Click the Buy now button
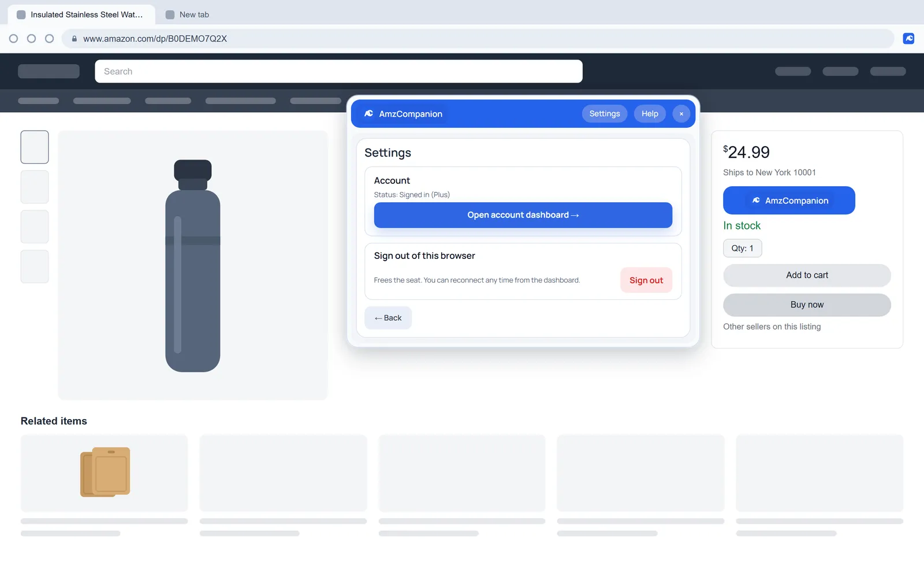Viewport: 924px width, 578px height. click(x=807, y=305)
